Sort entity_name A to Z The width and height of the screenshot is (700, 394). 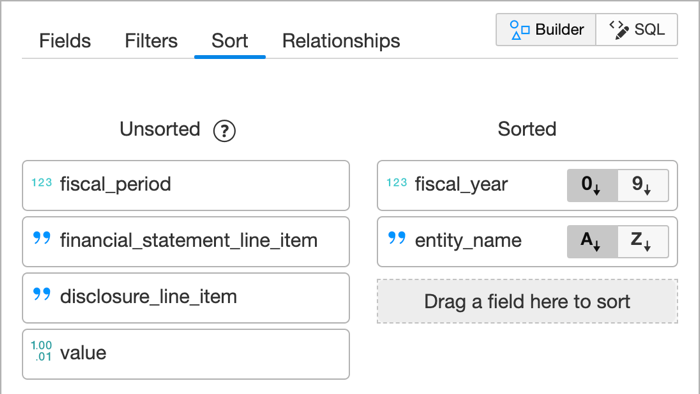coord(592,241)
